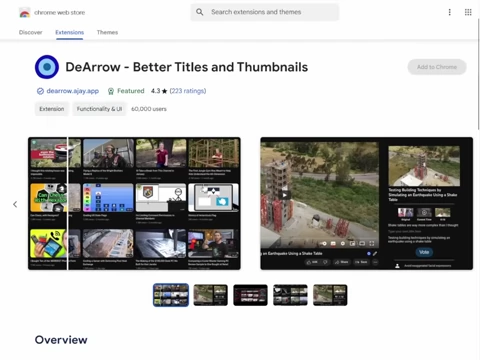480x360 pixels.
Task: Open the large video grid preview image
Action: pos(134,203)
